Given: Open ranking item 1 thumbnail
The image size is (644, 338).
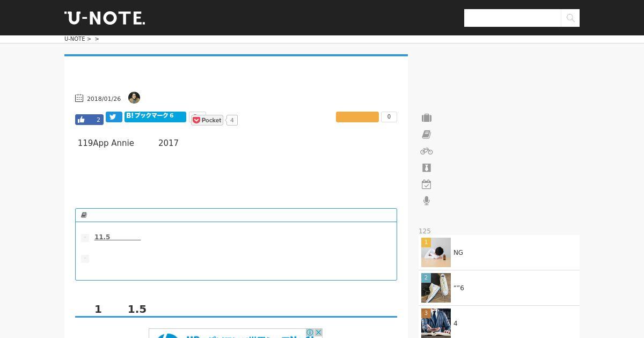Looking at the screenshot, I should click(436, 252).
